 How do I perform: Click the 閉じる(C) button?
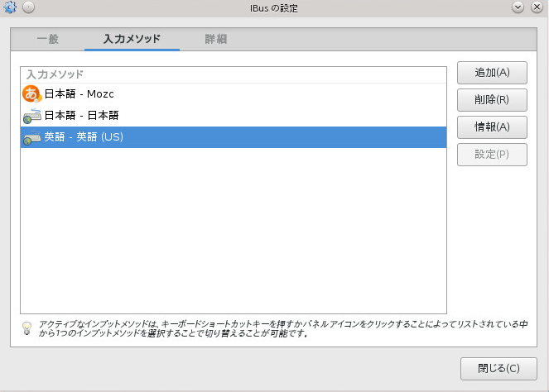pyautogui.click(x=498, y=368)
